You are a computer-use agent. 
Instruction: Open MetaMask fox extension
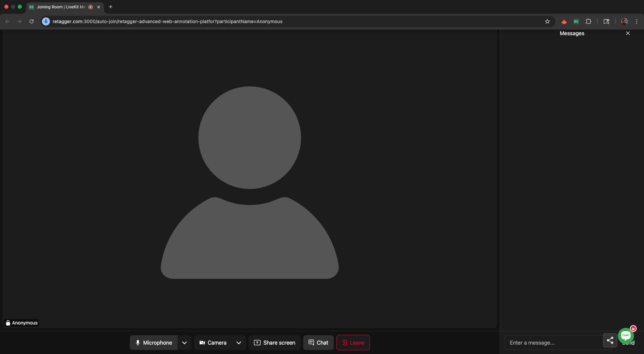click(x=564, y=21)
